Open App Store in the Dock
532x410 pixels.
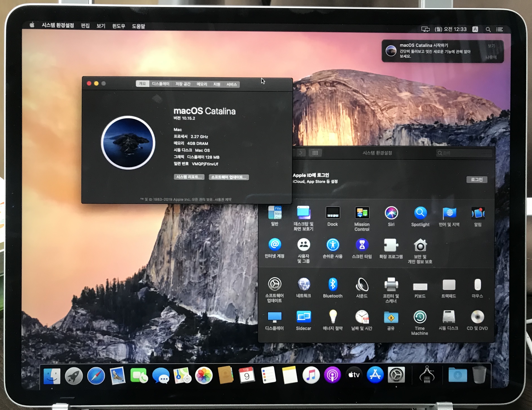375,375
